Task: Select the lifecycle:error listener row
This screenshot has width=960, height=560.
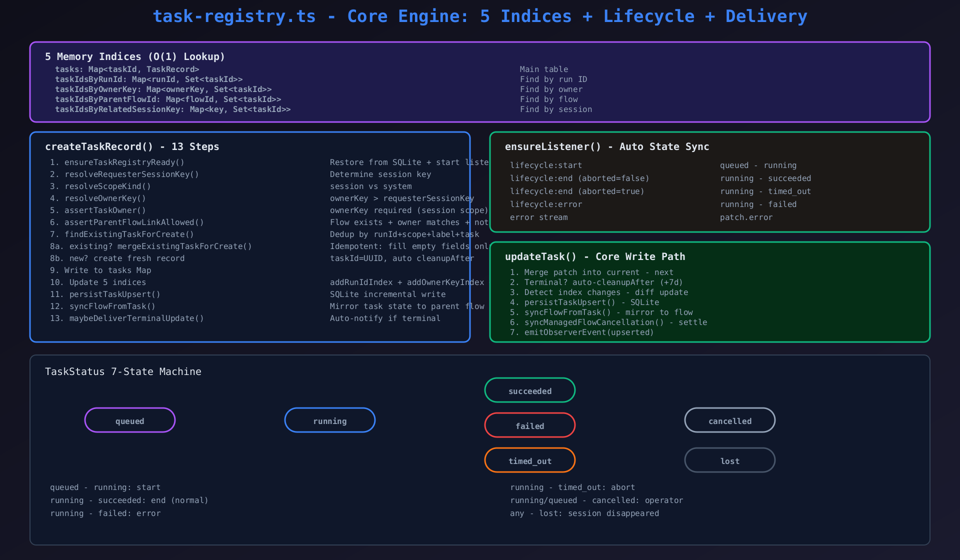Action: coord(546,204)
